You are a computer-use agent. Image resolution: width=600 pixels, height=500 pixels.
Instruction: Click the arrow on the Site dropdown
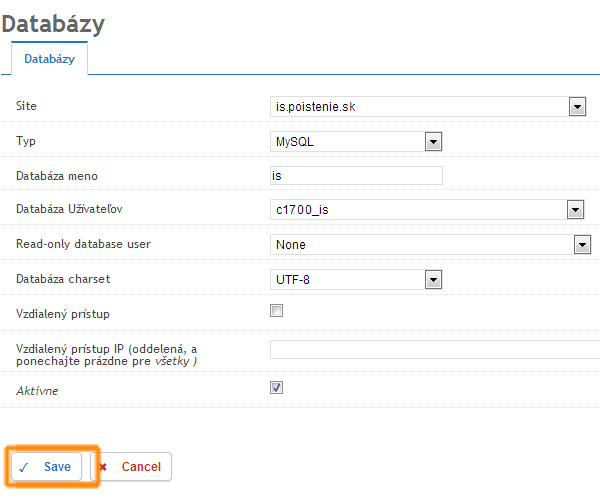(576, 106)
